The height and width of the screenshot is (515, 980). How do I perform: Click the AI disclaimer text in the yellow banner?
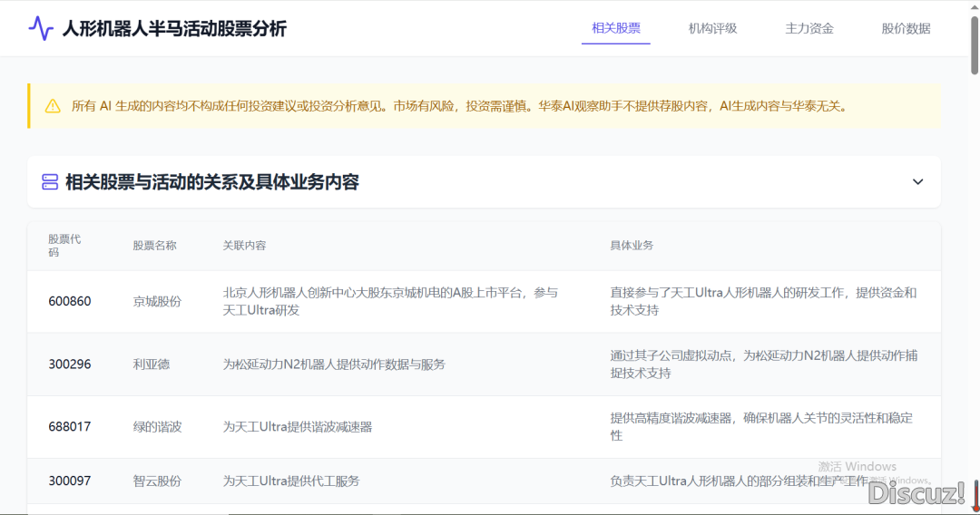(459, 106)
